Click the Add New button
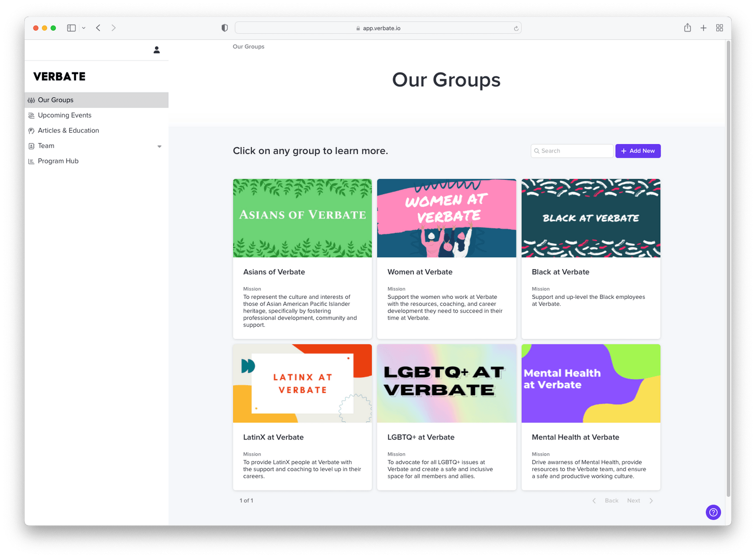The image size is (756, 558). (638, 151)
